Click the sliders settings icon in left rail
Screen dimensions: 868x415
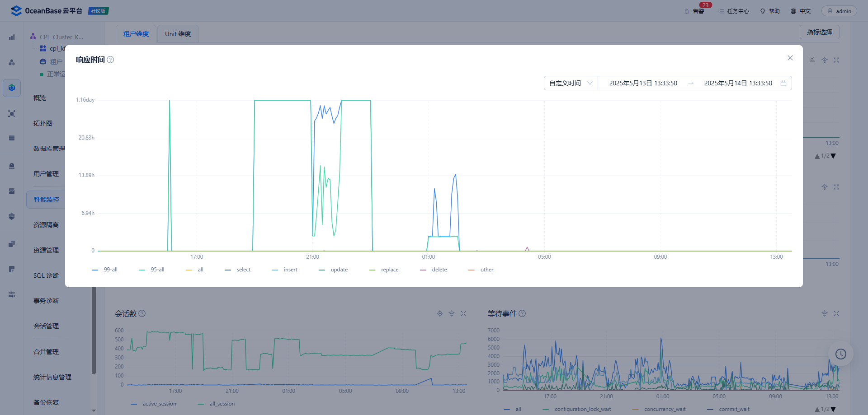click(x=12, y=294)
